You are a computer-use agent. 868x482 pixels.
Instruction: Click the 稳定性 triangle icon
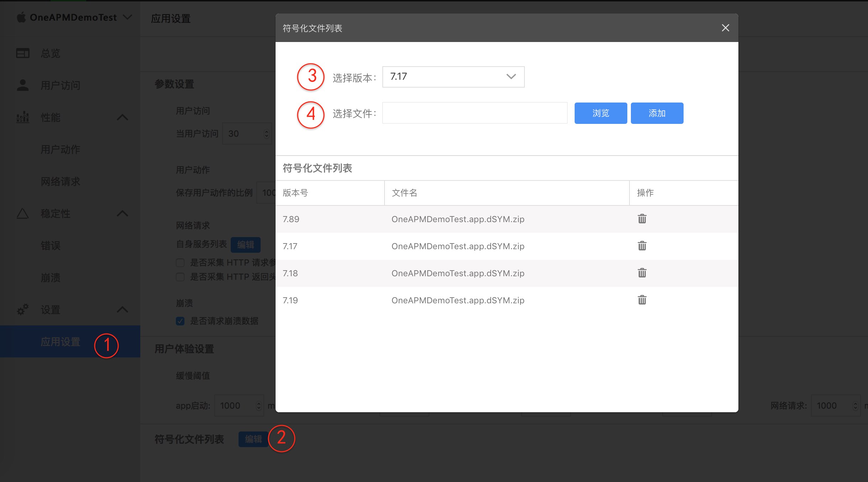[x=23, y=213]
